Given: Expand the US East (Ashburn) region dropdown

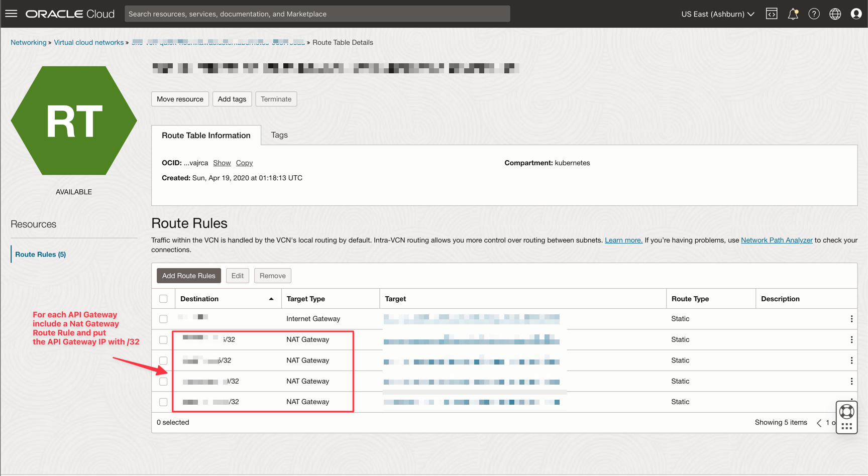Looking at the screenshot, I should coord(717,14).
